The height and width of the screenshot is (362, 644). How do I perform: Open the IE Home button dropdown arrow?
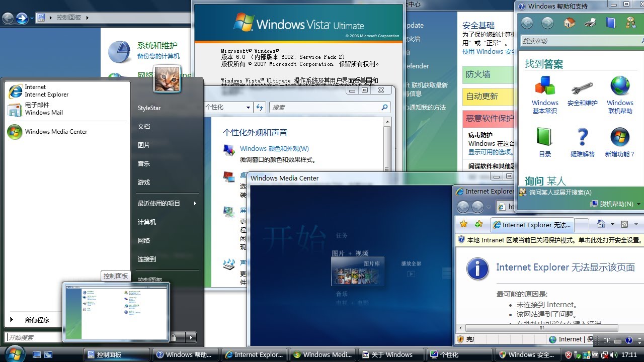[612, 224]
